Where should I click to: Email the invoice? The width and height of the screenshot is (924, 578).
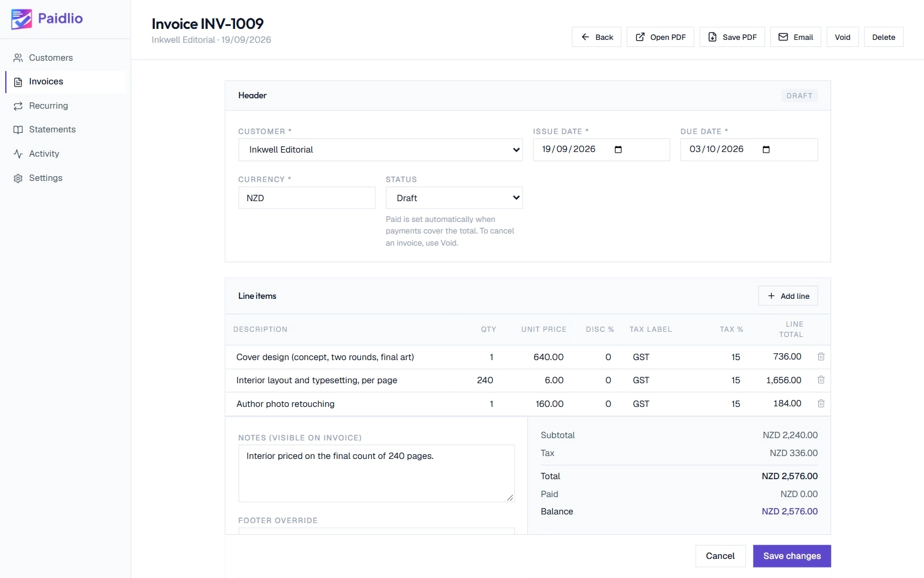pyautogui.click(x=796, y=37)
